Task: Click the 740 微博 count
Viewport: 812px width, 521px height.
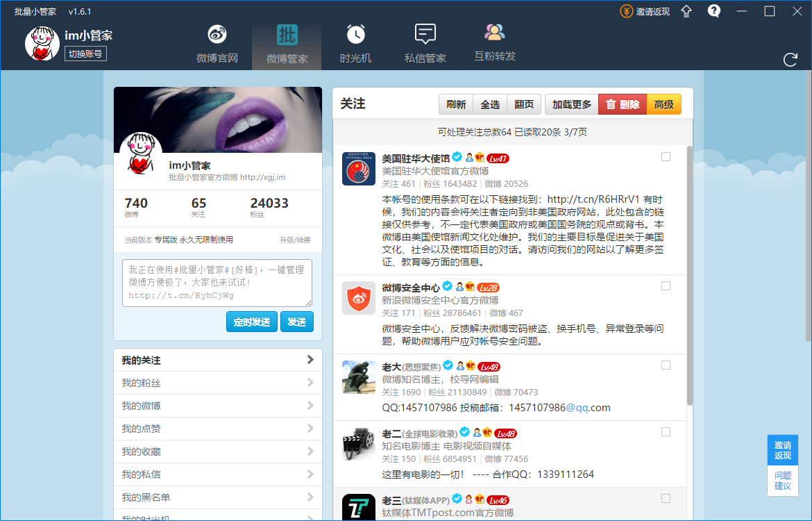Action: 135,207
